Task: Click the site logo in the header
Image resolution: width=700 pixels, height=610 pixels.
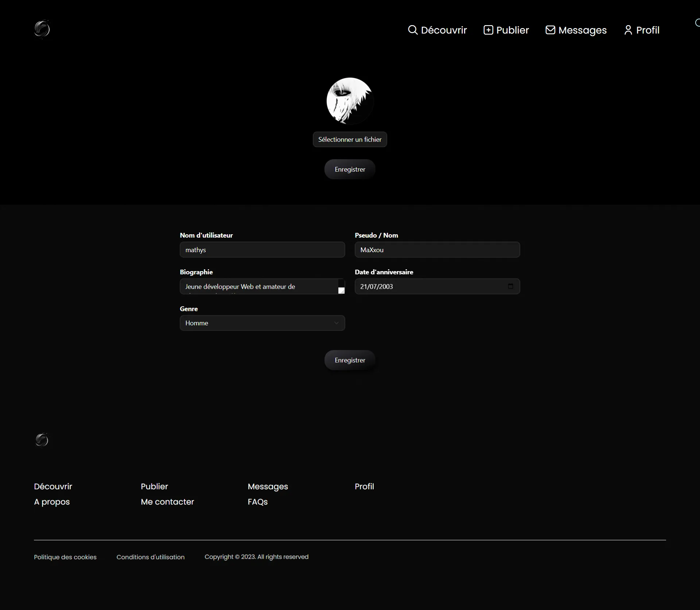Action: [x=42, y=29]
